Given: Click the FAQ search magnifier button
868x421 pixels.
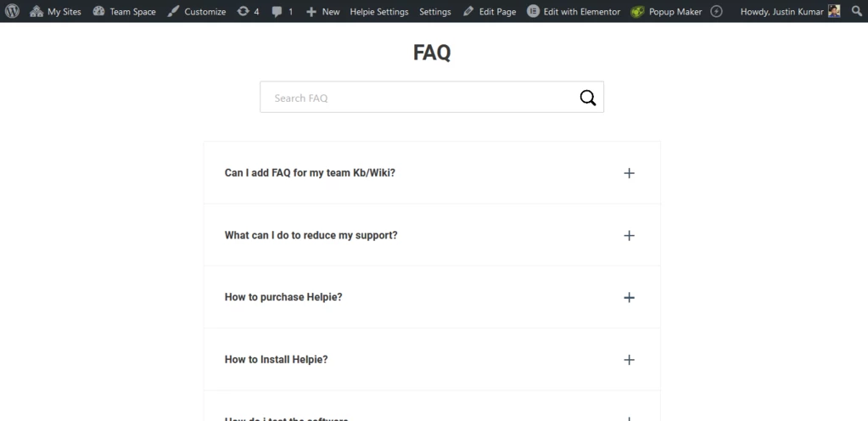Looking at the screenshot, I should pyautogui.click(x=588, y=98).
